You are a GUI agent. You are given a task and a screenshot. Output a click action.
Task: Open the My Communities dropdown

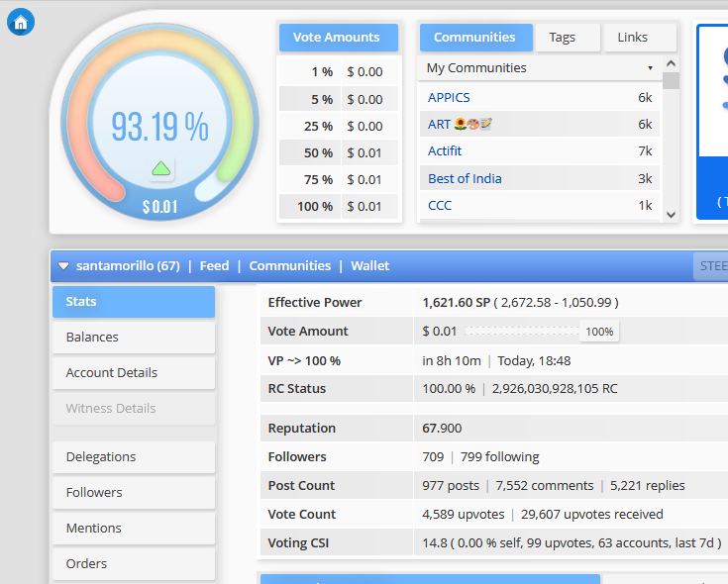[540, 67]
